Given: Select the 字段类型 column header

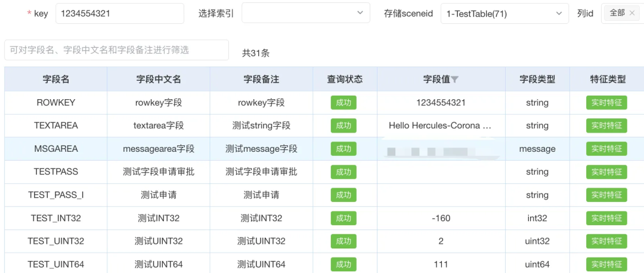Looking at the screenshot, I should point(537,79).
